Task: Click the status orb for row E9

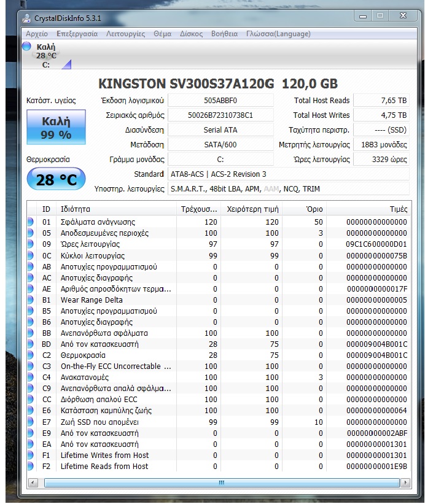Action: (31, 433)
